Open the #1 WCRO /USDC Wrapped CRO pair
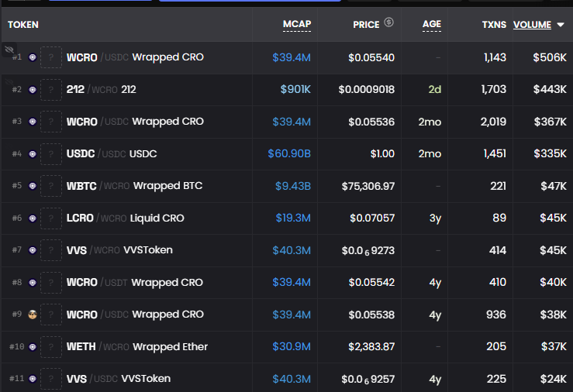The width and height of the screenshot is (573, 392). 135,57
